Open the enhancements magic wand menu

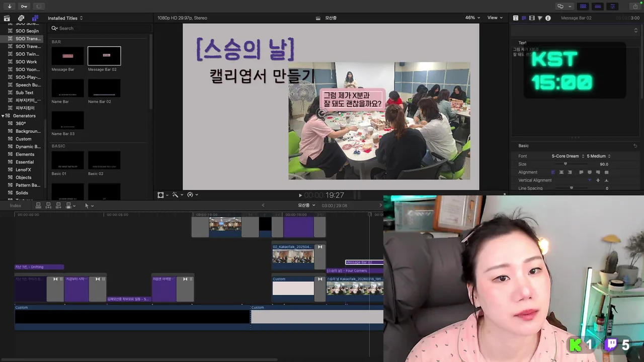point(177,195)
